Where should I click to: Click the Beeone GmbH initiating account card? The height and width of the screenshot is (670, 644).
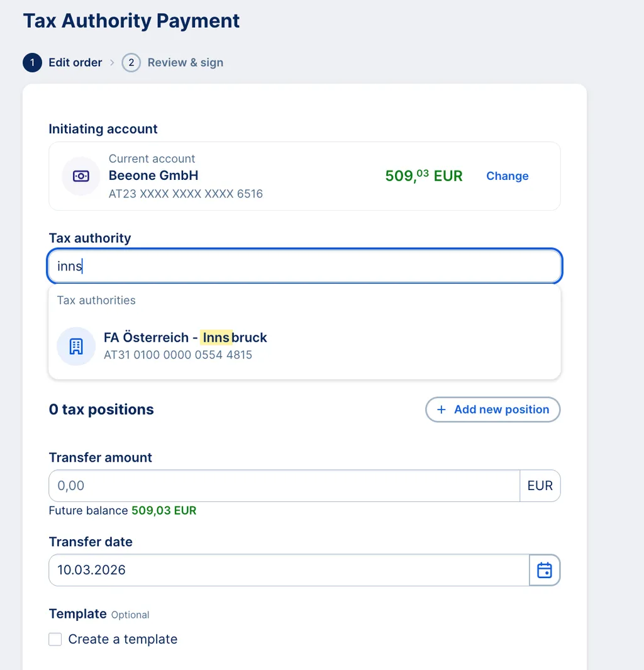tap(304, 176)
